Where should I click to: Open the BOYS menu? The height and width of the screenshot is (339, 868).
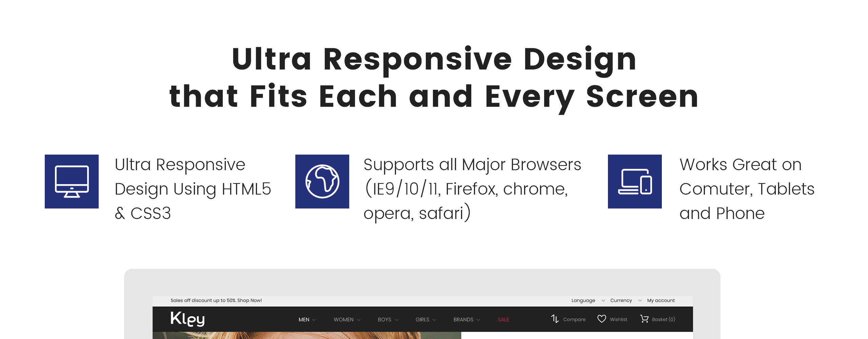point(384,320)
